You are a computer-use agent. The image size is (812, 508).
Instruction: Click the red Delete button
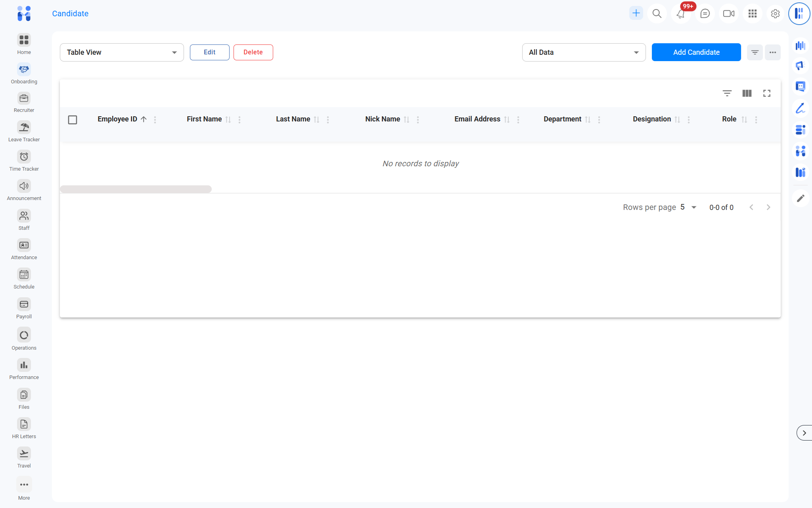pos(253,52)
